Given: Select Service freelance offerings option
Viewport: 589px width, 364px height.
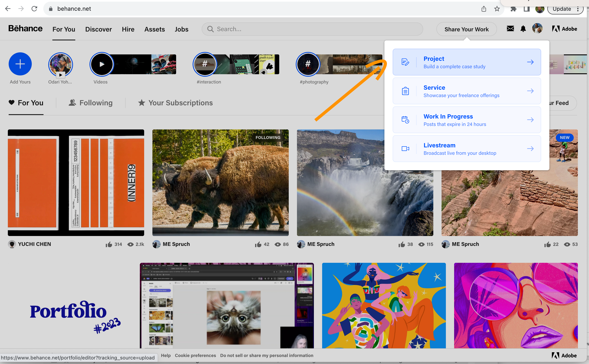Looking at the screenshot, I should pyautogui.click(x=466, y=91).
